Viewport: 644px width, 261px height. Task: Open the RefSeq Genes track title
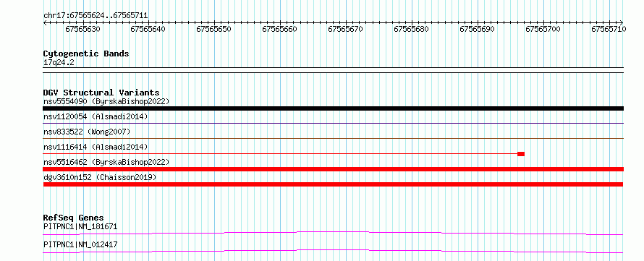click(x=74, y=218)
